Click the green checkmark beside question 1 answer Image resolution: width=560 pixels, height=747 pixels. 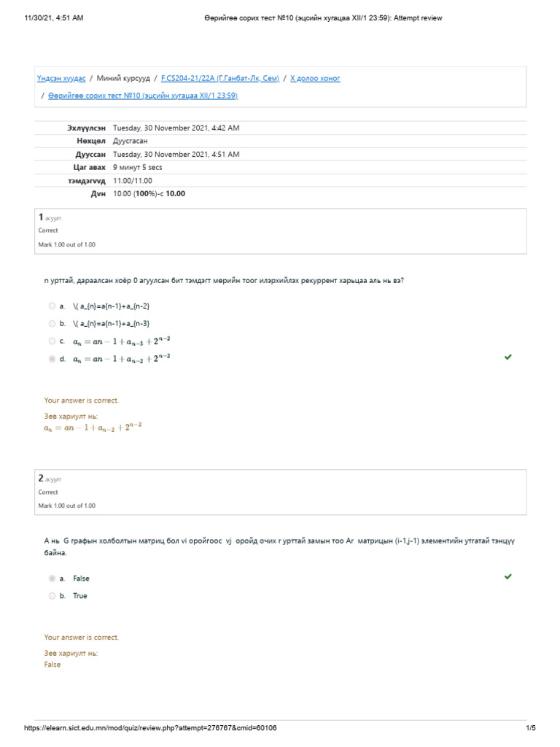pos(508,357)
